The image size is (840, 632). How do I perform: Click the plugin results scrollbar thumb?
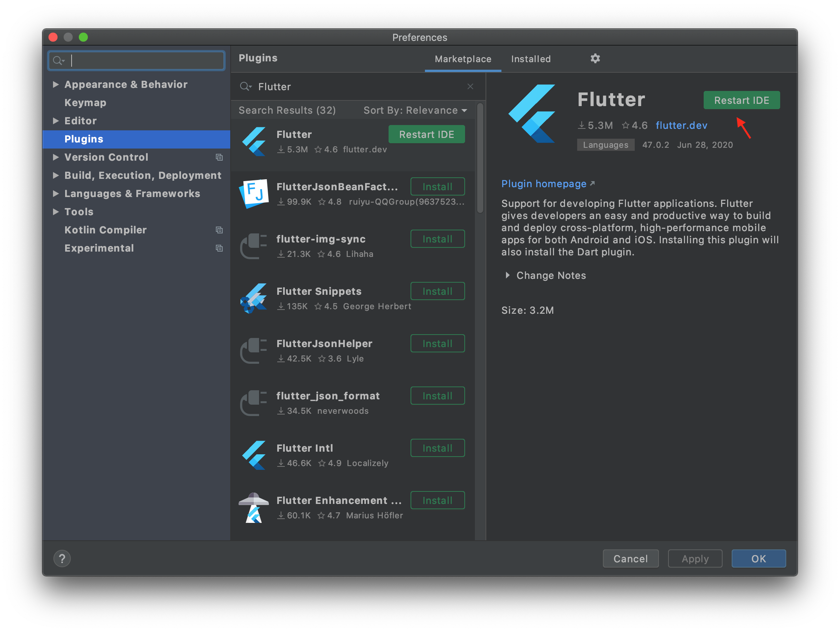pyautogui.click(x=480, y=157)
